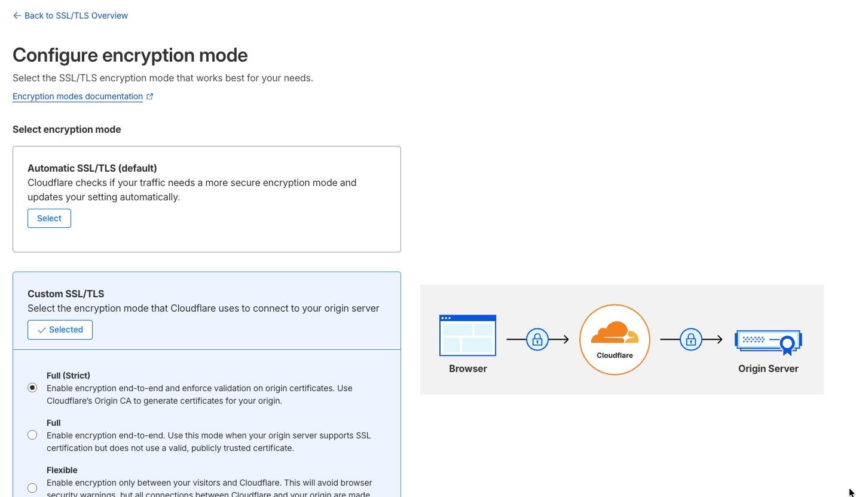Image resolution: width=868 pixels, height=497 pixels.
Task: Open Back to SSL/TLS Overview
Action: pyautogui.click(x=70, y=16)
